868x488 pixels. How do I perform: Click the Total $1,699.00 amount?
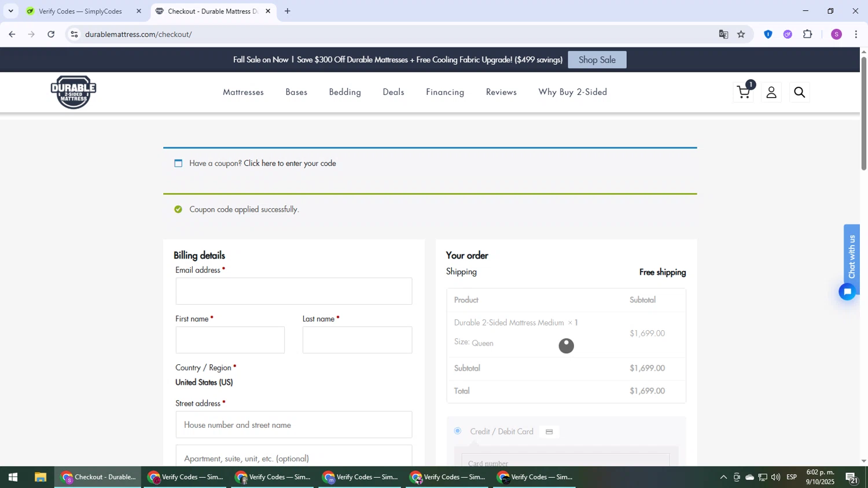(x=647, y=391)
